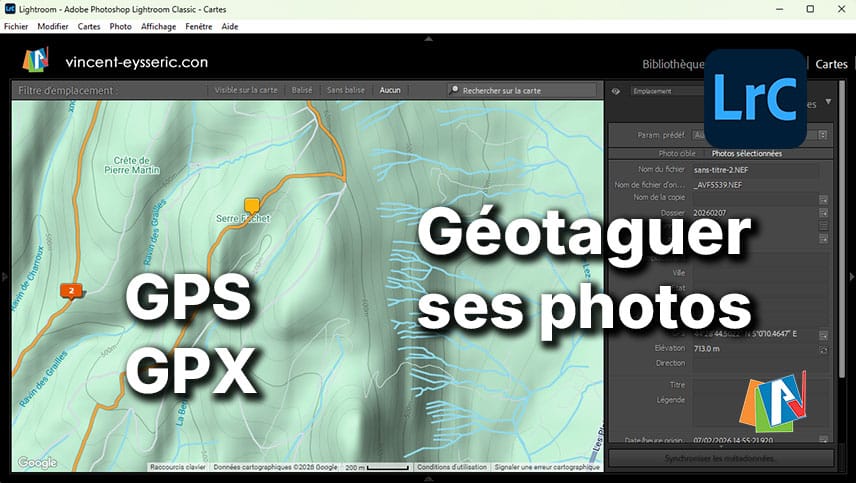Open Conditions d'utilisation link
This screenshot has height=483, width=856.
point(452,467)
